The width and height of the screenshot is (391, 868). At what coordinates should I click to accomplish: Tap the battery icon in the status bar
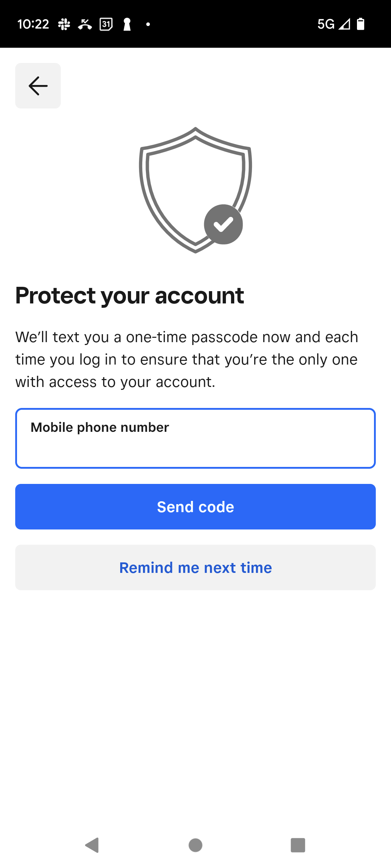pyautogui.click(x=361, y=24)
